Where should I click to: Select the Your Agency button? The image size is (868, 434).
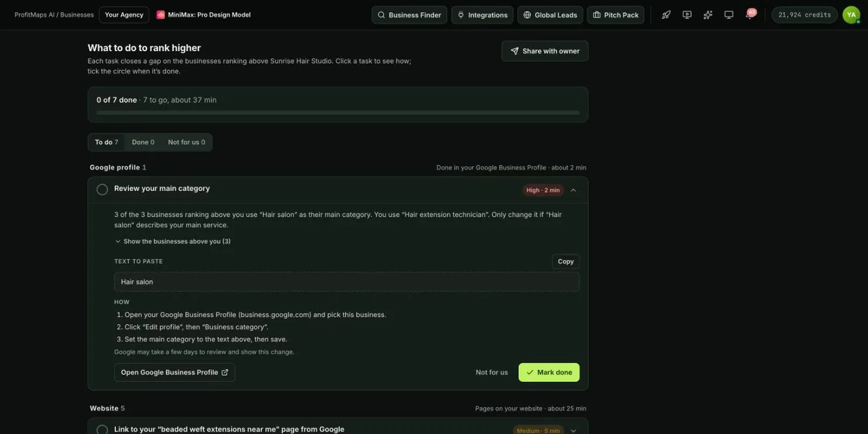tap(124, 15)
